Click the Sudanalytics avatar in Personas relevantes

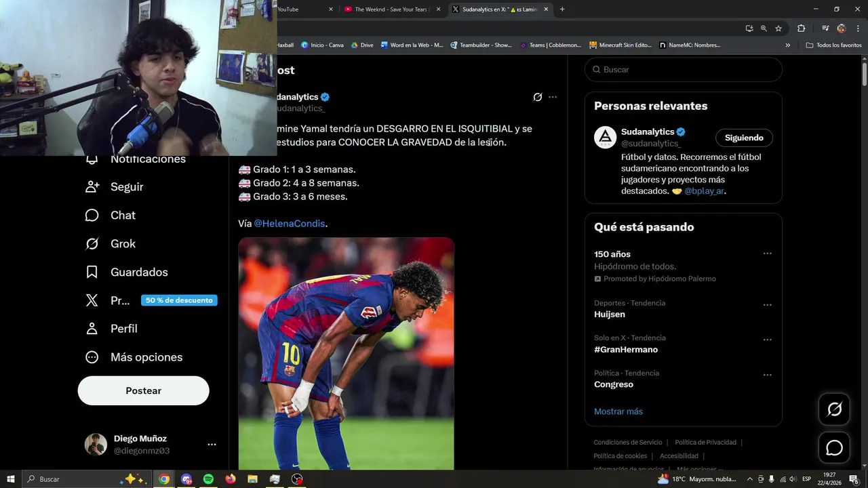605,138
